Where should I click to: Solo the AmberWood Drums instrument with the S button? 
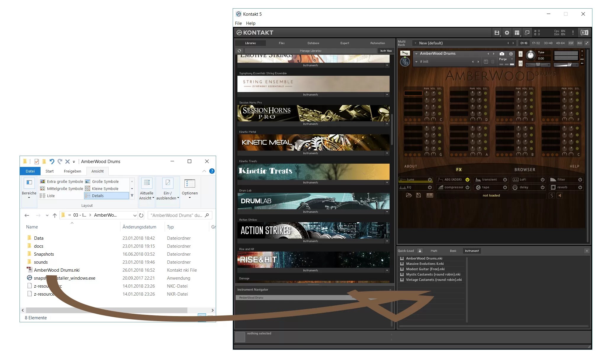click(x=520, y=54)
